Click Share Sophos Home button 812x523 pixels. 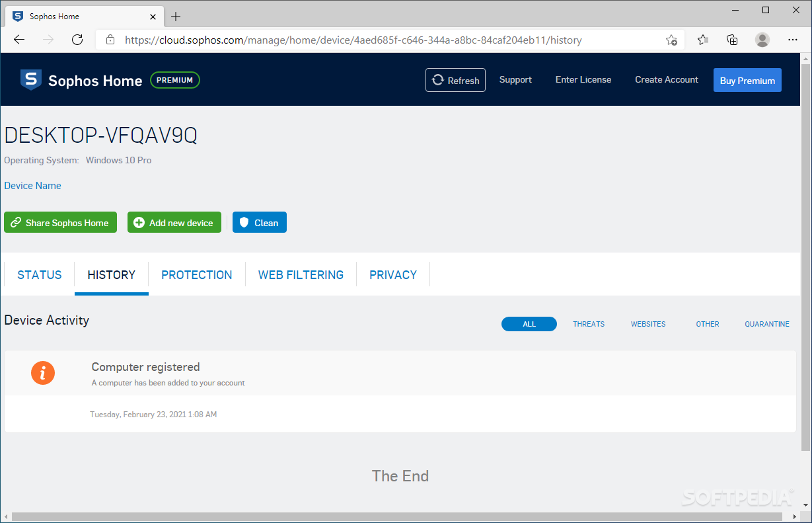click(60, 223)
